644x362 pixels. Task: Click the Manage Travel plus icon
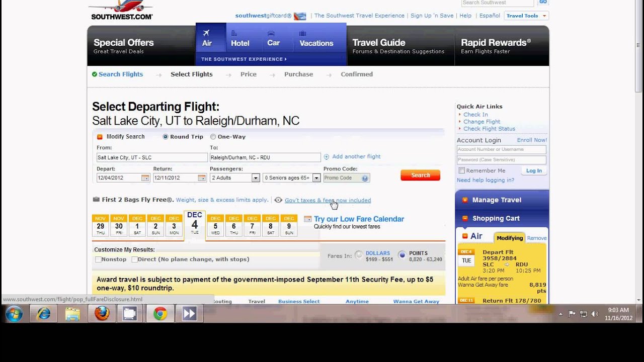point(465,200)
